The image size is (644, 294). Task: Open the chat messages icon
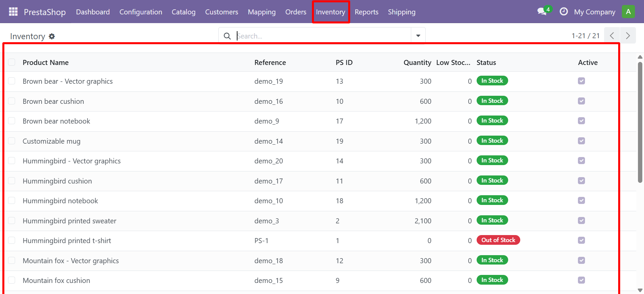(x=542, y=12)
